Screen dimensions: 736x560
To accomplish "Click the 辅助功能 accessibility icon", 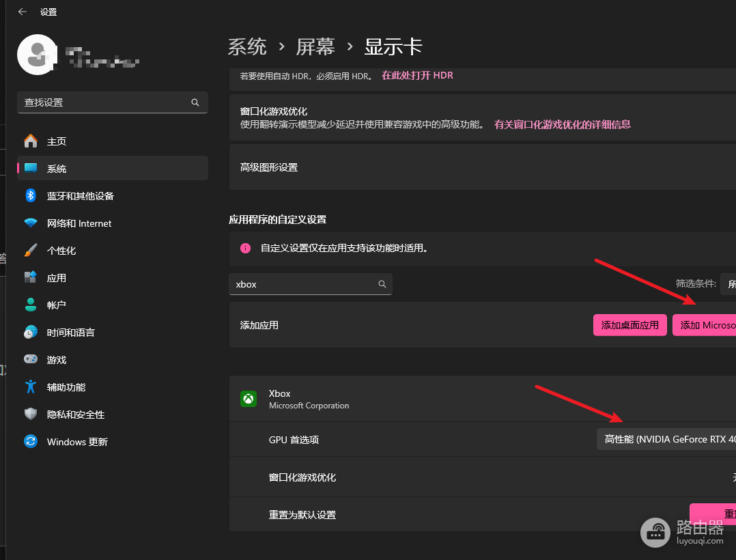I will (x=31, y=387).
